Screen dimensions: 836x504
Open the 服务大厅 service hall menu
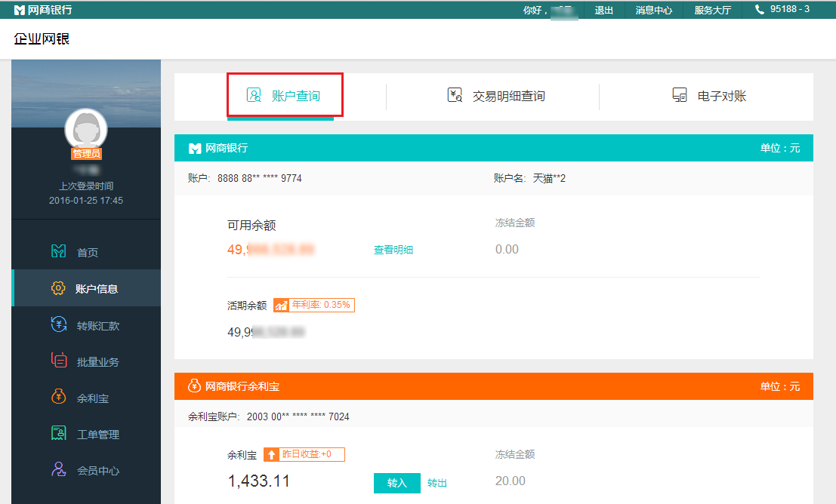711,10
